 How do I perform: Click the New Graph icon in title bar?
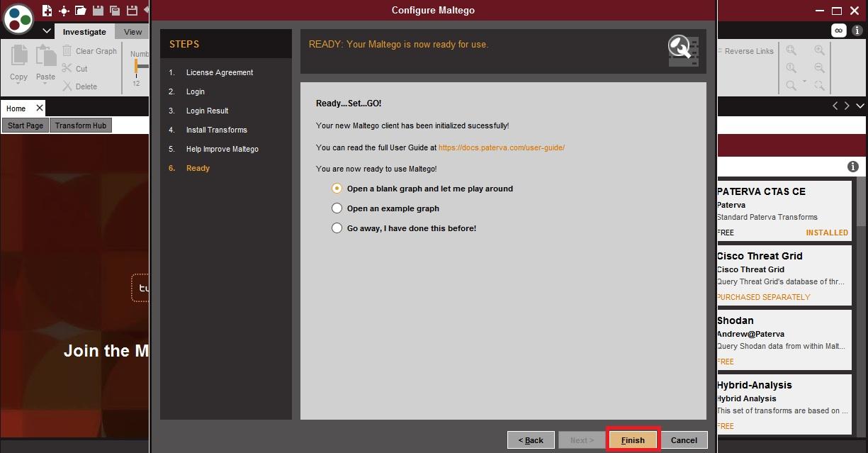point(47,11)
